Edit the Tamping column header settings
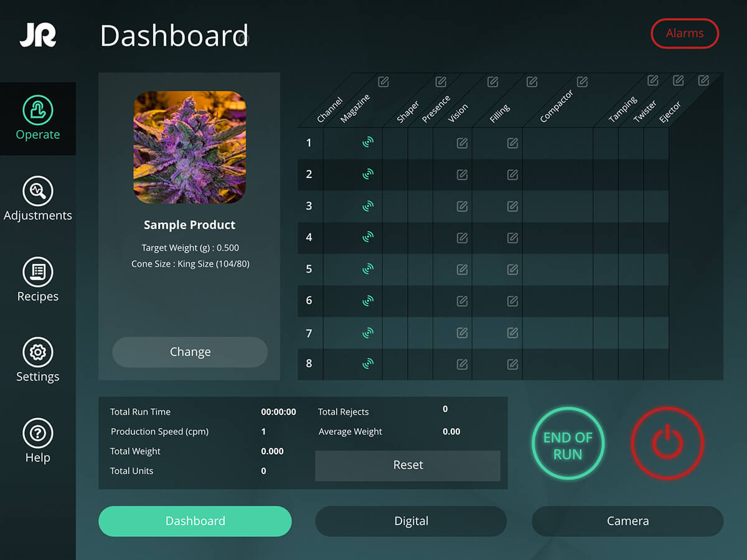This screenshot has height=560, width=747. (x=653, y=80)
